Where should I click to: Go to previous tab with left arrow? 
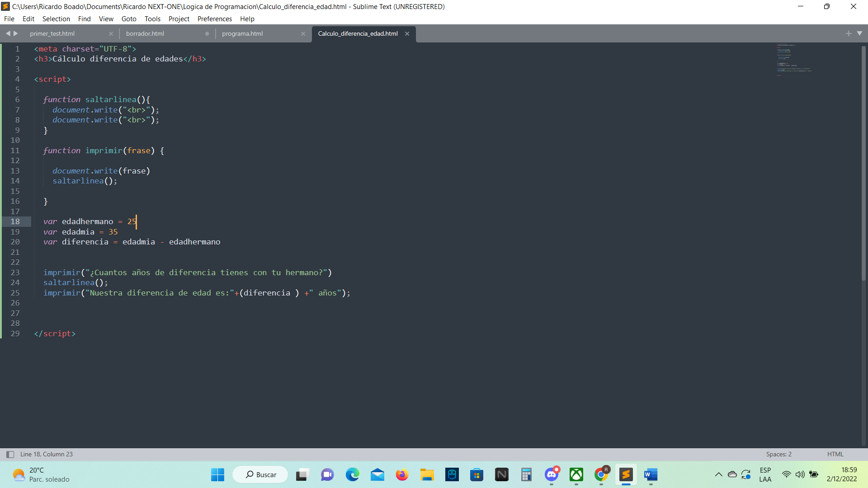pyautogui.click(x=8, y=33)
